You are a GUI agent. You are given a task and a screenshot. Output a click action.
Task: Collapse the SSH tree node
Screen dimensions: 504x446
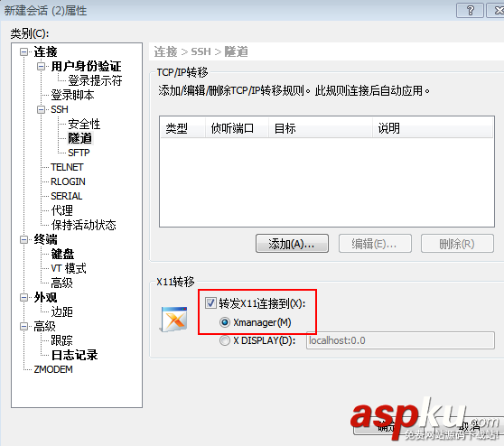pos(41,109)
